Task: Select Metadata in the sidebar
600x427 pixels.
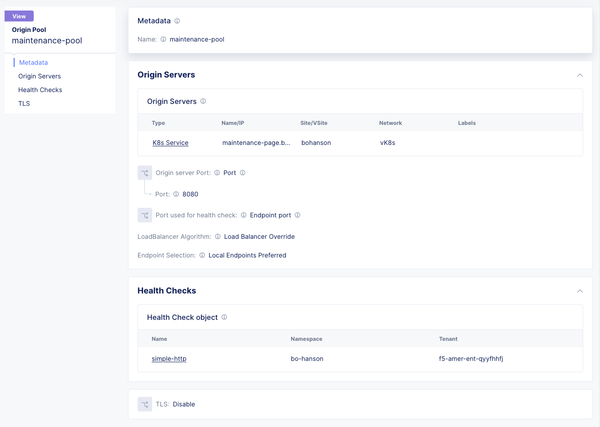Action: tap(34, 62)
